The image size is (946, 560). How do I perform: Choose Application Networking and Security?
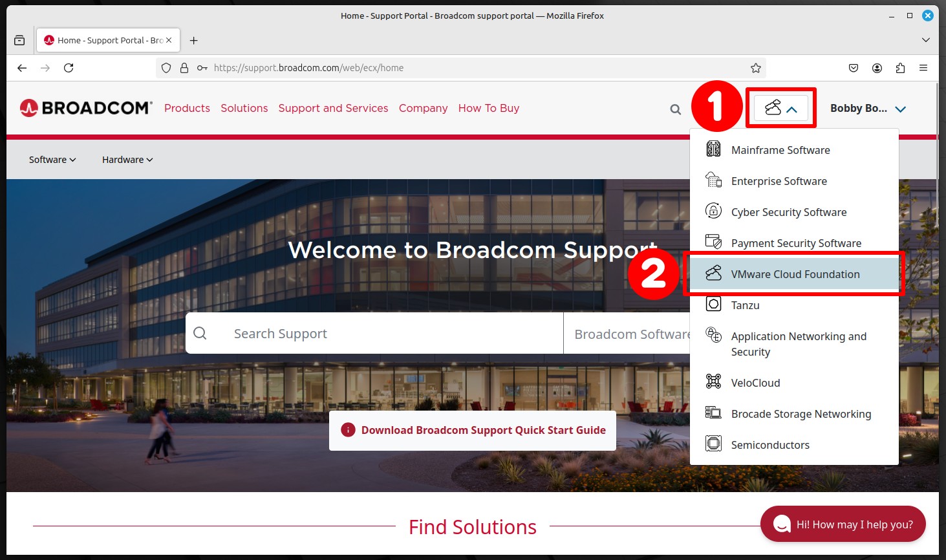794,344
